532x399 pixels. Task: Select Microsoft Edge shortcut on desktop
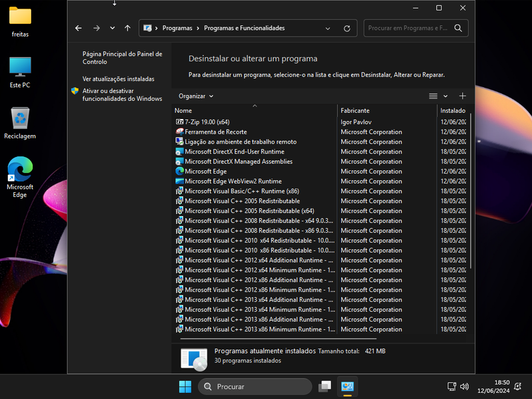pos(20,177)
